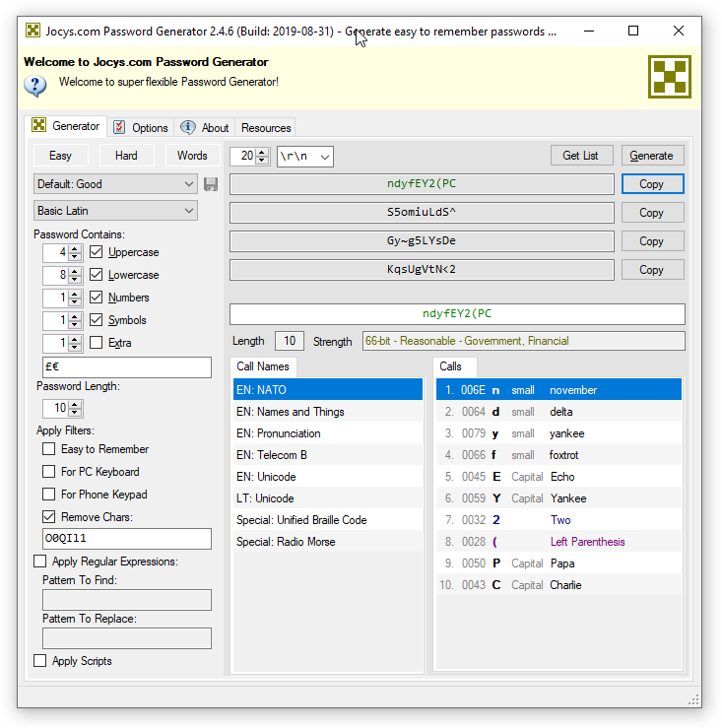Enable the For PC Keyboard filter
The image size is (722, 728).
click(x=48, y=472)
